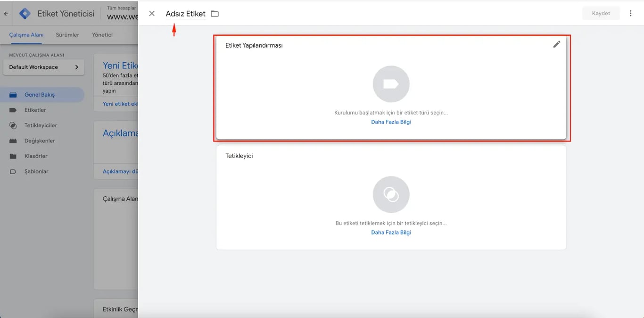The height and width of the screenshot is (318, 644).
Task: Switch to the Yönetici tab
Action: point(102,34)
